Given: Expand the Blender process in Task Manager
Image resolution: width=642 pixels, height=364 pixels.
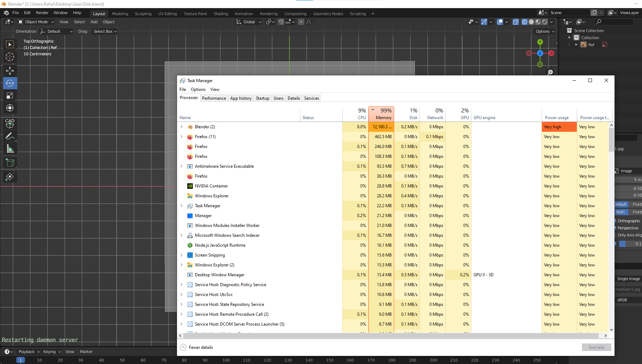Looking at the screenshot, I should click(x=181, y=127).
